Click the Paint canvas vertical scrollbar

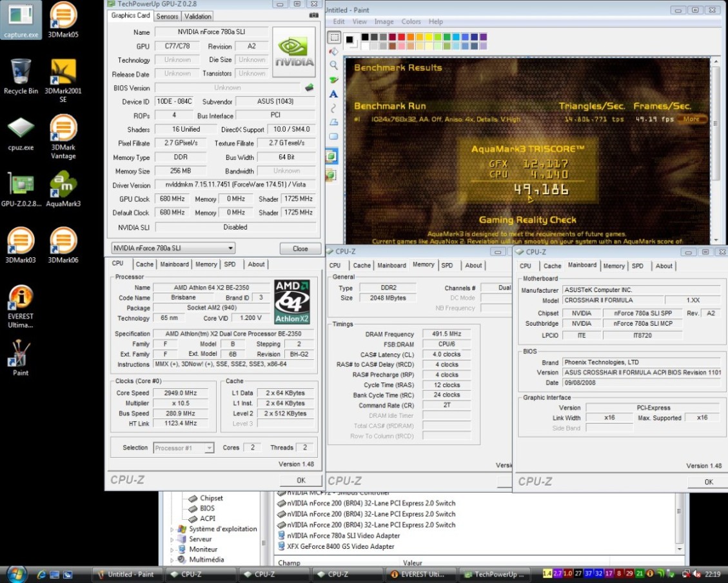[x=716, y=151]
